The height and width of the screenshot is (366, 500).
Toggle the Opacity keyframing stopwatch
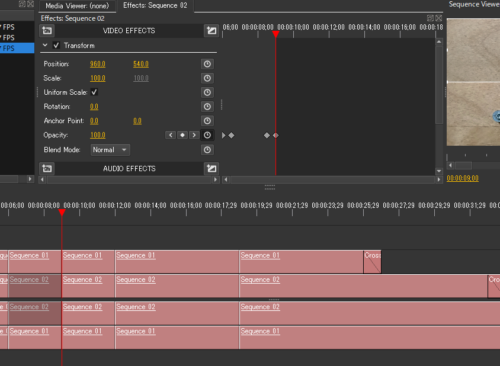click(x=207, y=135)
